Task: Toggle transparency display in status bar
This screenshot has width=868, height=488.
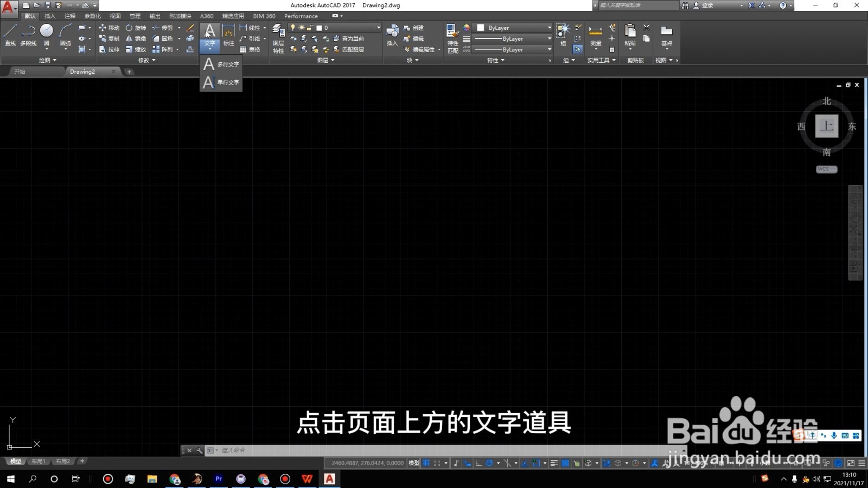Action: point(565,463)
